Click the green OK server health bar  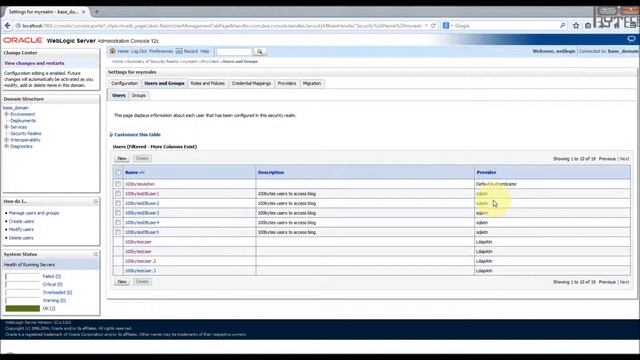22,309
